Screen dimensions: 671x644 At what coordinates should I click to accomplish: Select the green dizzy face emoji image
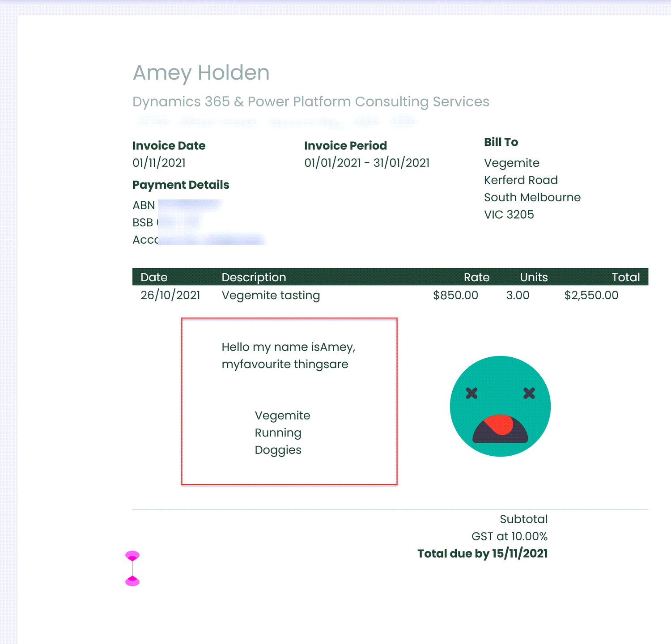500,406
